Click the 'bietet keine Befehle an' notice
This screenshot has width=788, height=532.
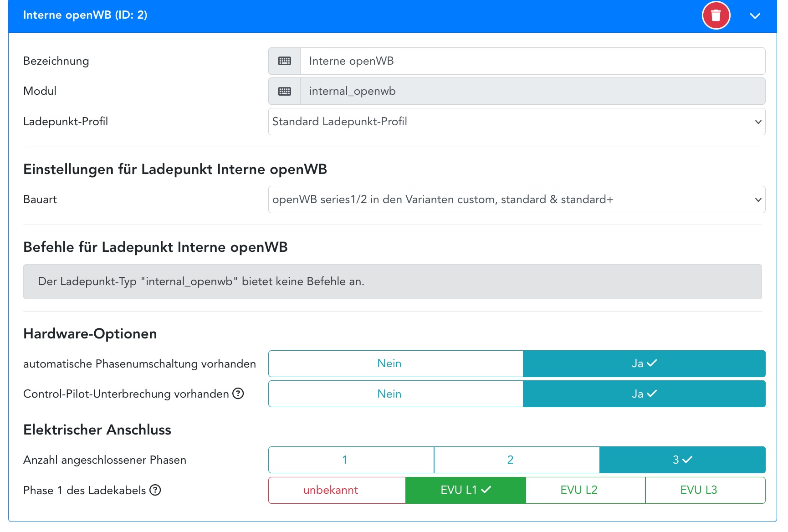pyautogui.click(x=392, y=281)
